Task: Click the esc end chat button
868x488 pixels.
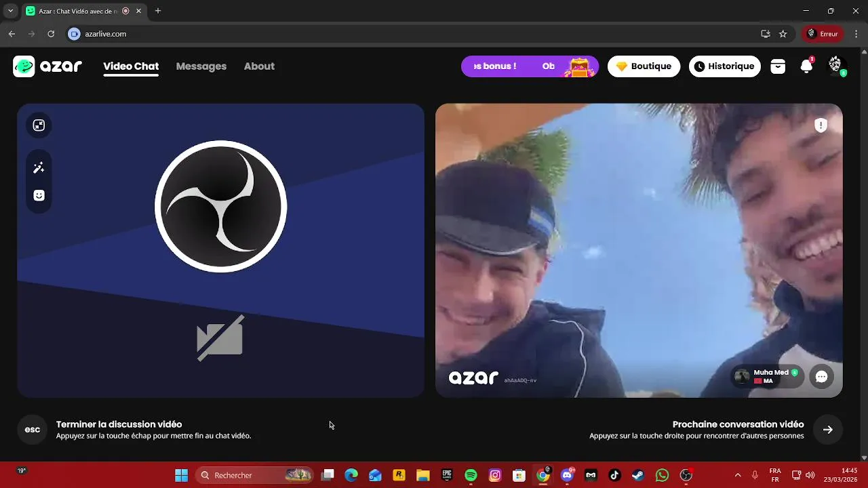Action: pos(32,430)
